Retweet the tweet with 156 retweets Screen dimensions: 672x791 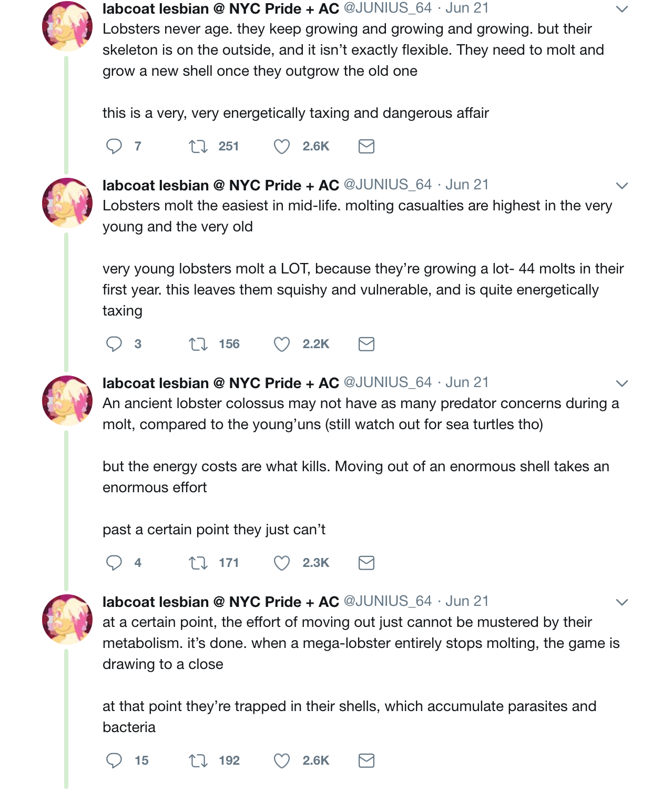[x=198, y=344]
